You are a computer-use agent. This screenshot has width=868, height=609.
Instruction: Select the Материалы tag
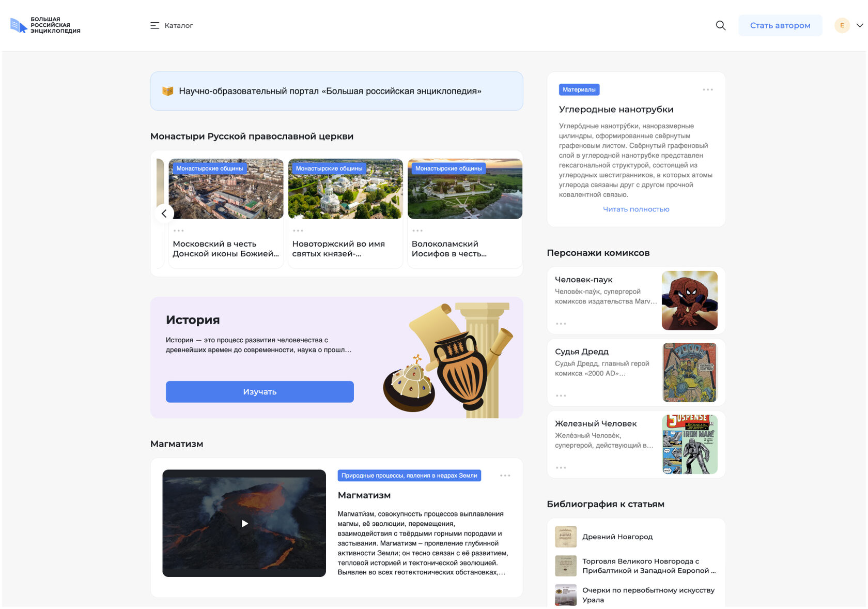click(x=579, y=89)
